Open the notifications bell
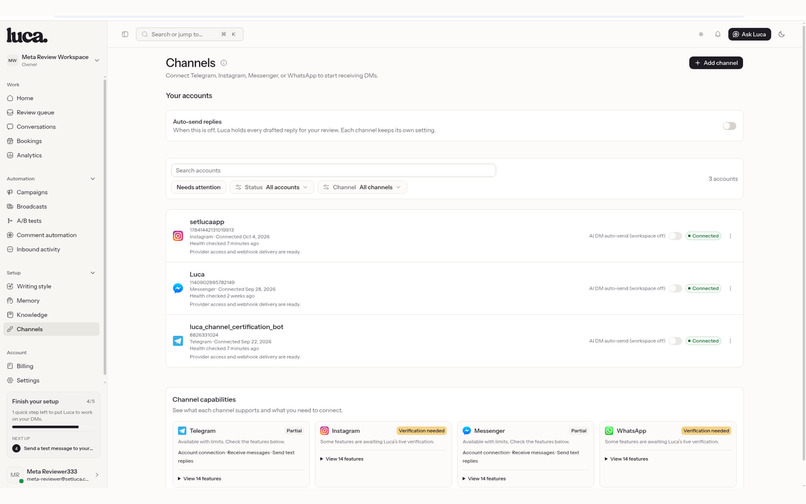This screenshot has height=504, width=806. click(718, 34)
